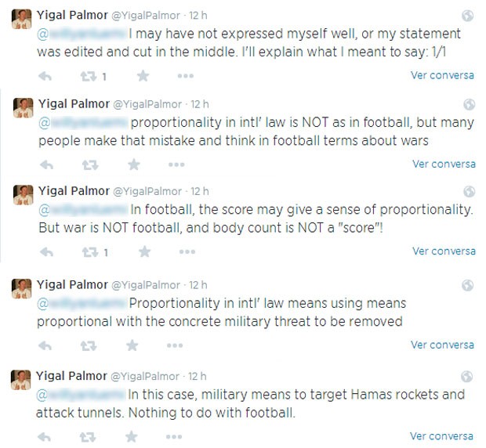
Task: Star the tweet about football terms about wars
Action: click(x=134, y=164)
